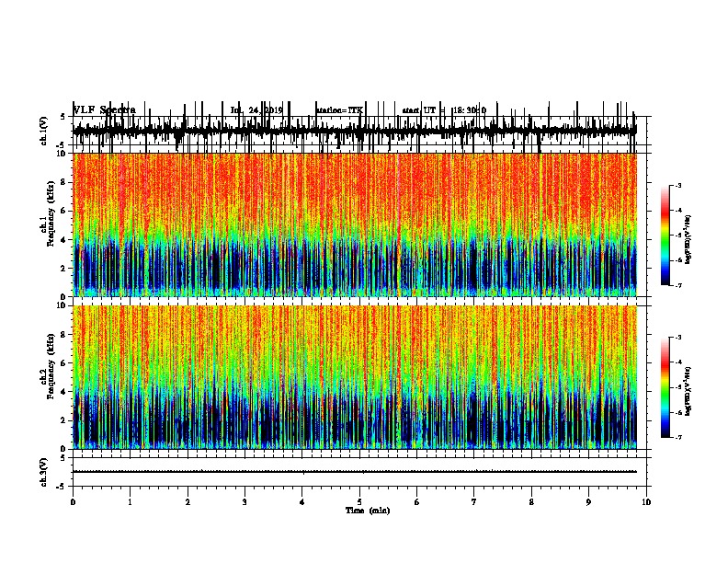This screenshot has width=728, height=563.
Task: Click the '8' kHz tick on ch.1 spectrogram
Action: (64, 182)
